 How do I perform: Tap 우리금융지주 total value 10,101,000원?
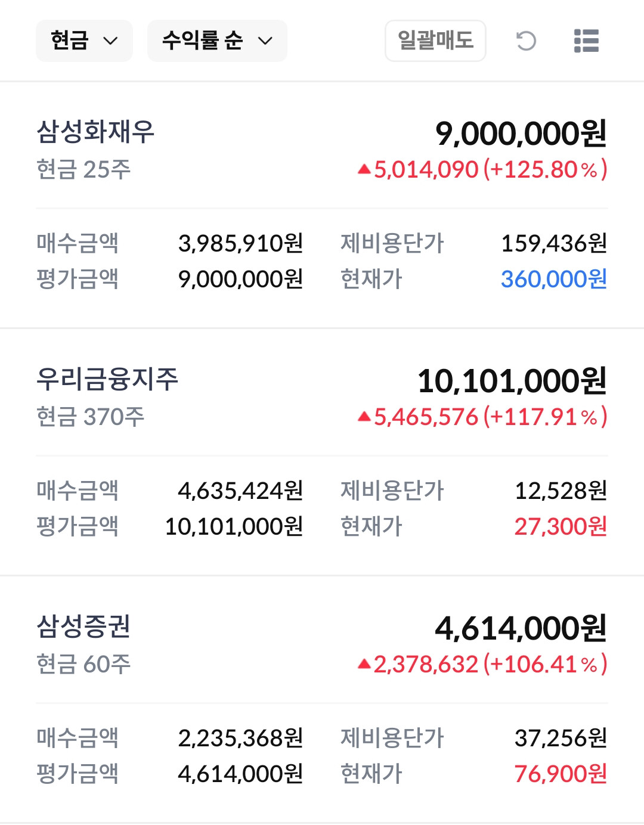click(x=512, y=381)
